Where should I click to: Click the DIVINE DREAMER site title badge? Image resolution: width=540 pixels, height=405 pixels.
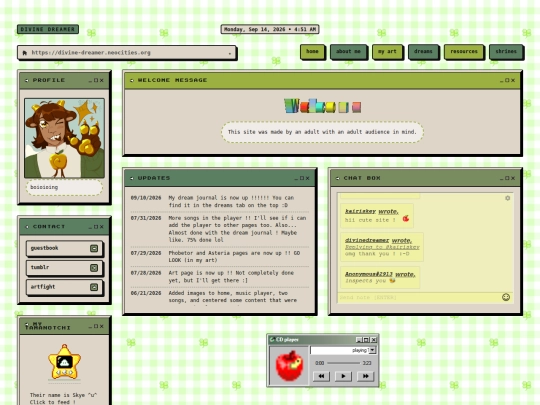(48, 29)
